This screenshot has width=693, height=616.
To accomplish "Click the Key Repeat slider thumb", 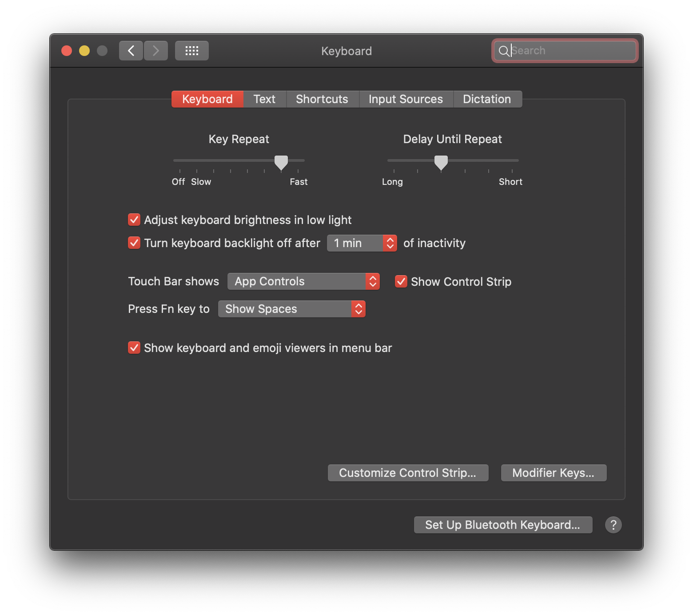I will 281,163.
